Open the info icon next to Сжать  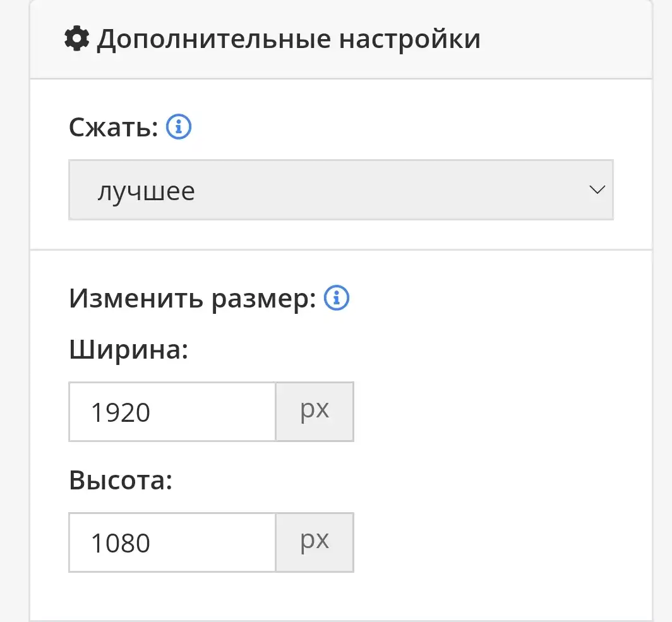pos(179,127)
